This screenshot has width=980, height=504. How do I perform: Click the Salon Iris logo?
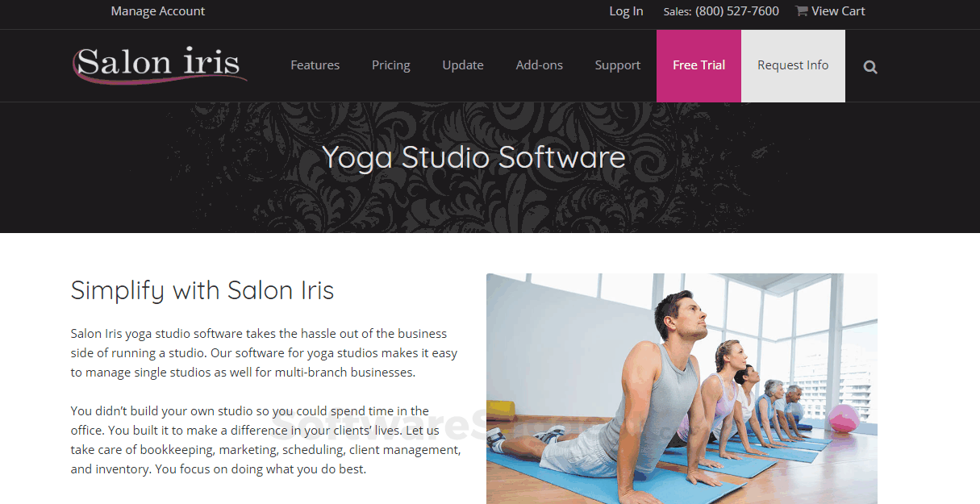[x=159, y=64]
